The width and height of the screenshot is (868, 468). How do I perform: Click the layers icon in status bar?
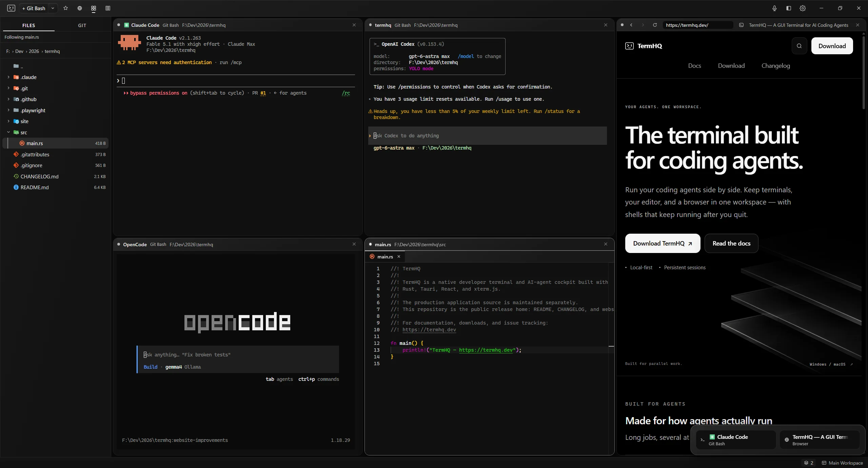tap(806, 463)
